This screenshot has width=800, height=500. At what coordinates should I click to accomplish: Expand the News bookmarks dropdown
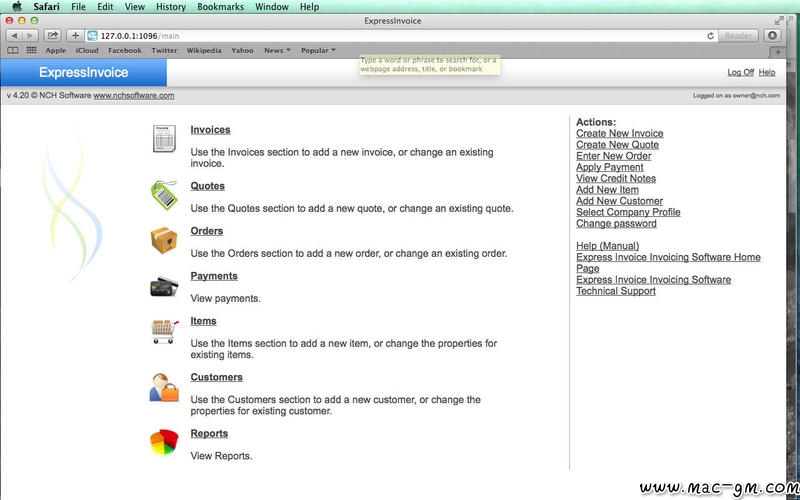pos(277,51)
